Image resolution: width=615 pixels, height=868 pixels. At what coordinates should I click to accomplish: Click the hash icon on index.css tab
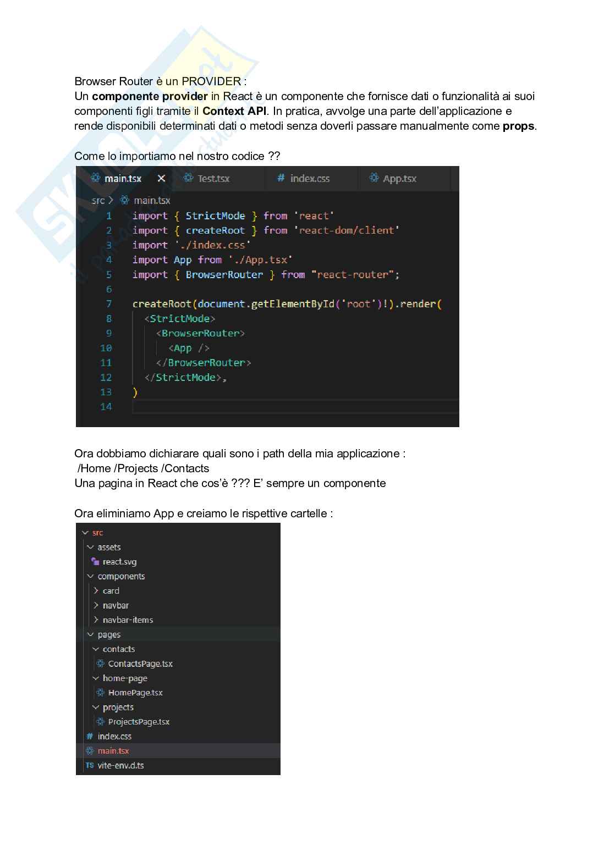(x=281, y=178)
